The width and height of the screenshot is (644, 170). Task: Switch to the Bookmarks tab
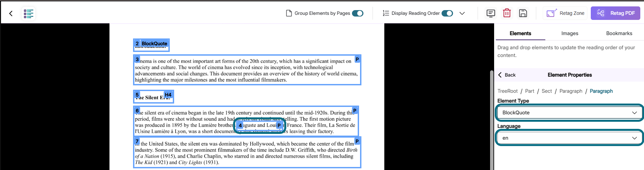tap(619, 33)
